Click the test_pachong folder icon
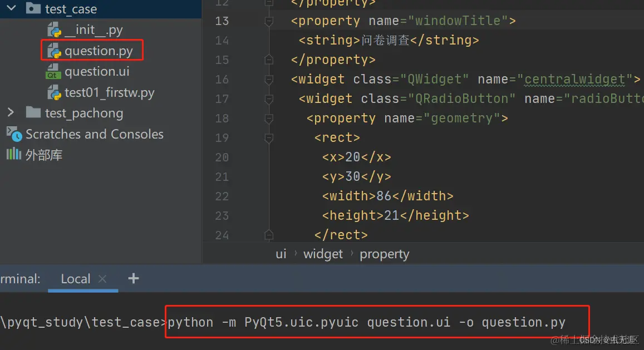 [33, 112]
